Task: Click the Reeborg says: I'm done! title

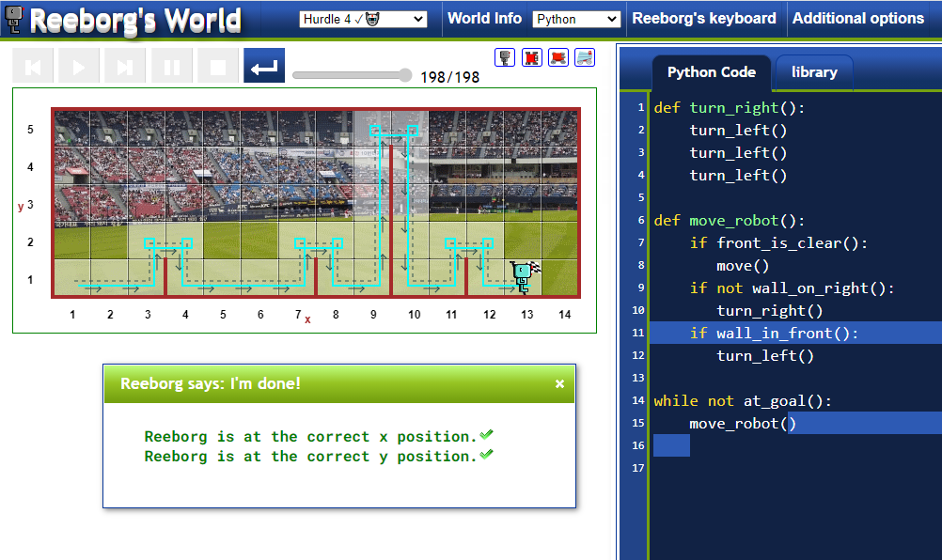Action: pyautogui.click(x=211, y=383)
